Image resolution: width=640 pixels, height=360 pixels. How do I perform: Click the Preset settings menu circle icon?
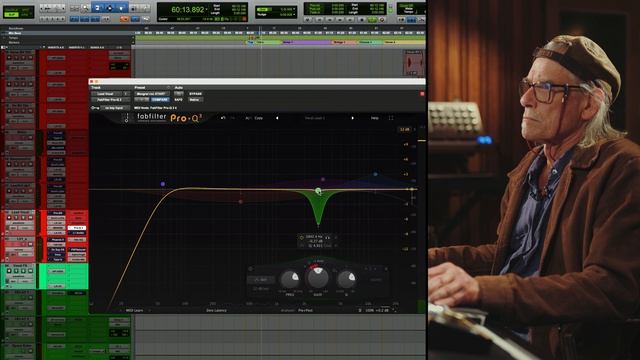168,87
